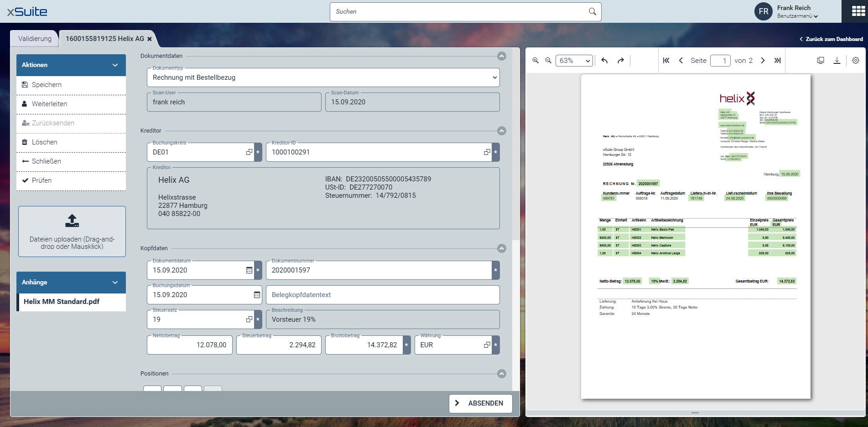This screenshot has height=427, width=868.
Task: Open the Dateien uploaden drop area
Action: [72, 232]
